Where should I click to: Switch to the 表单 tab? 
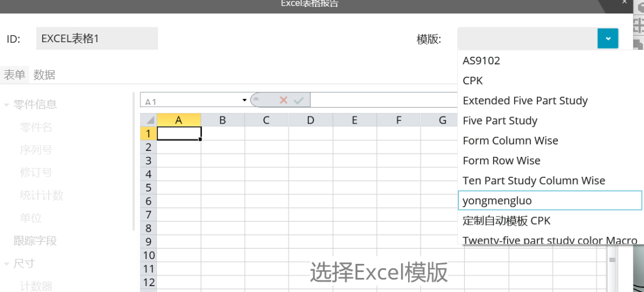pyautogui.click(x=15, y=75)
